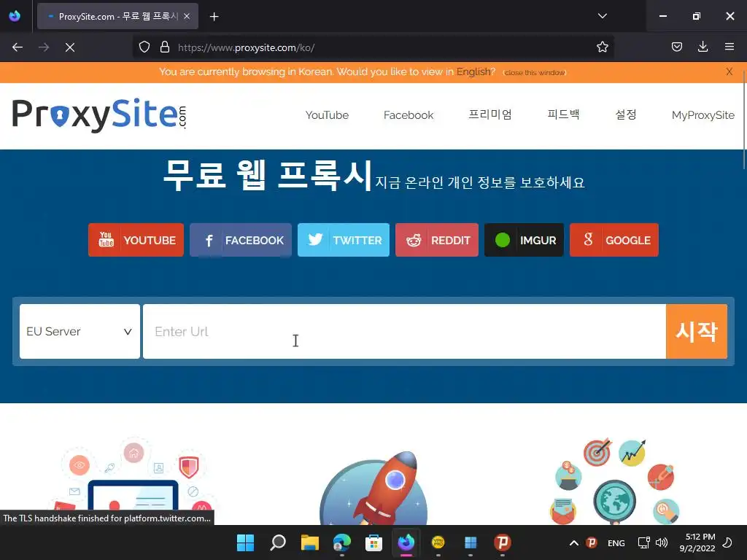Open Microsoft Store from taskbar
The height and width of the screenshot is (560, 747).
point(373,542)
